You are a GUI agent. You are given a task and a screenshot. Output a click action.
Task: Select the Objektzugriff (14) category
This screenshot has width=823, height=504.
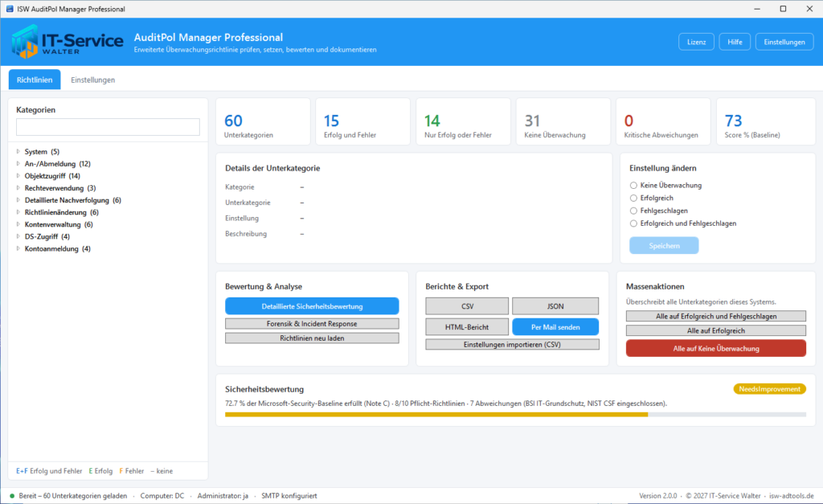(52, 176)
